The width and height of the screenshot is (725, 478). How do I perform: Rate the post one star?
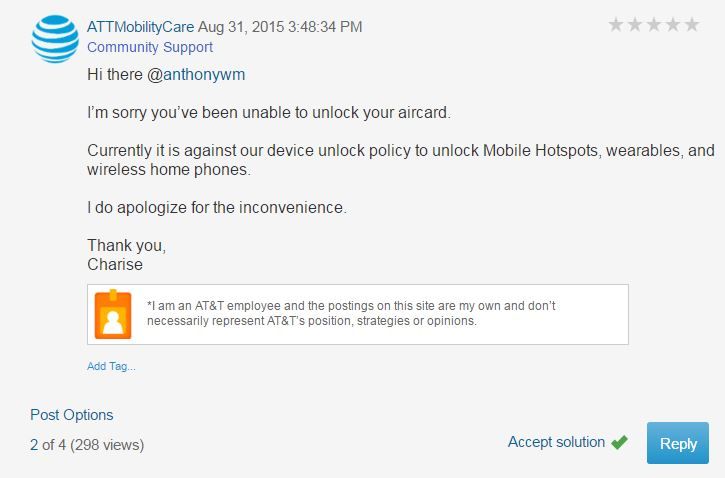click(x=617, y=25)
